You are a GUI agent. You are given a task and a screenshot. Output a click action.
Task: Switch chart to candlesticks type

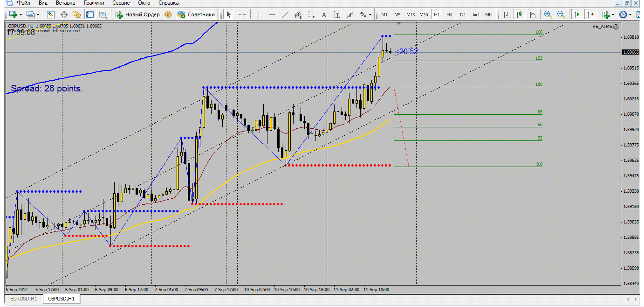click(520, 14)
